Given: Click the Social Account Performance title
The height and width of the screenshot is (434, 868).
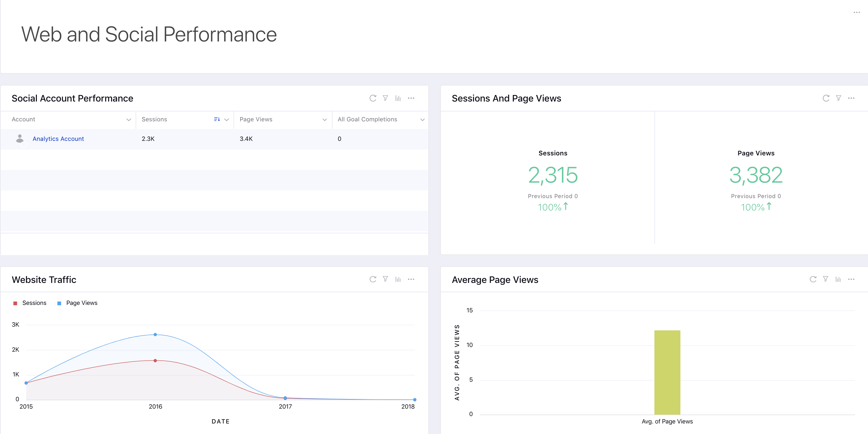Looking at the screenshot, I should (72, 98).
